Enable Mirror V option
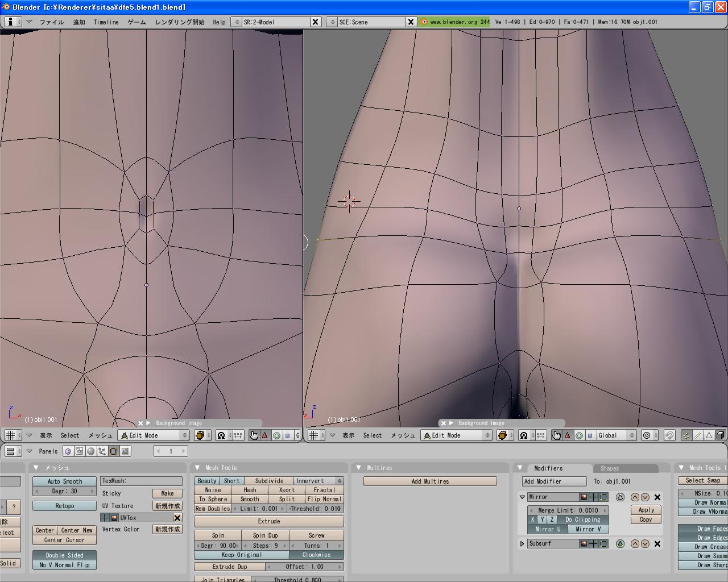This screenshot has width=728, height=582. click(588, 529)
